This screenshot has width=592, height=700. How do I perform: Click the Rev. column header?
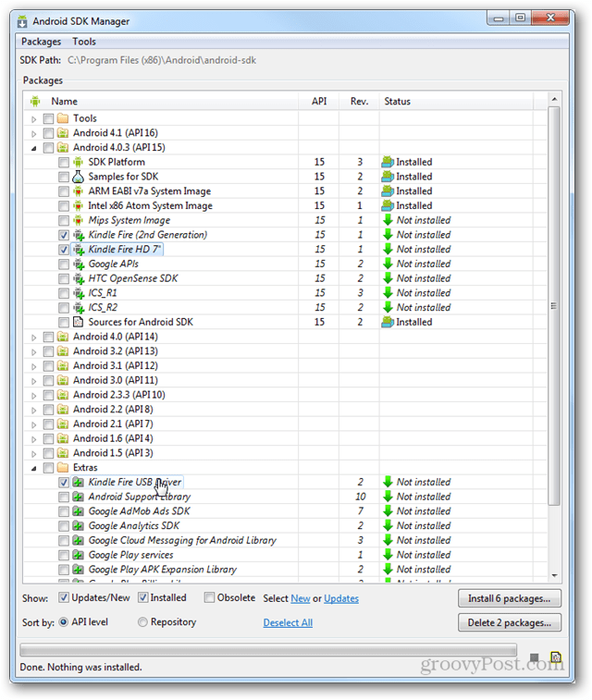[359, 102]
